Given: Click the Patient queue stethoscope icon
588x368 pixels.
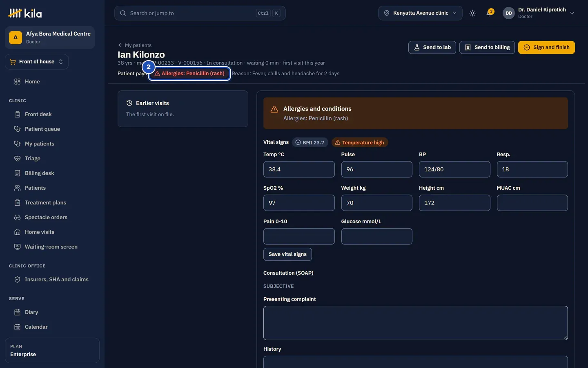Looking at the screenshot, I should 17,129.
